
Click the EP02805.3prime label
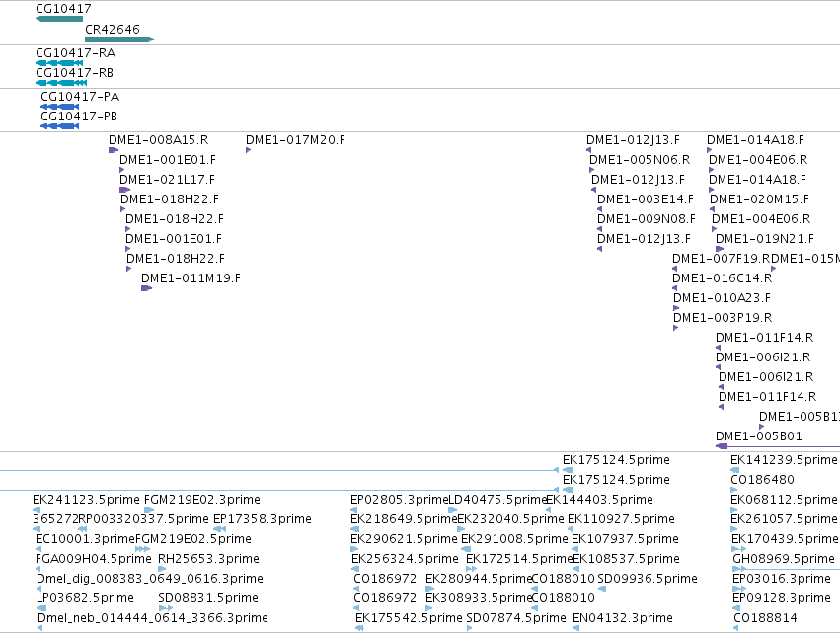(399, 500)
